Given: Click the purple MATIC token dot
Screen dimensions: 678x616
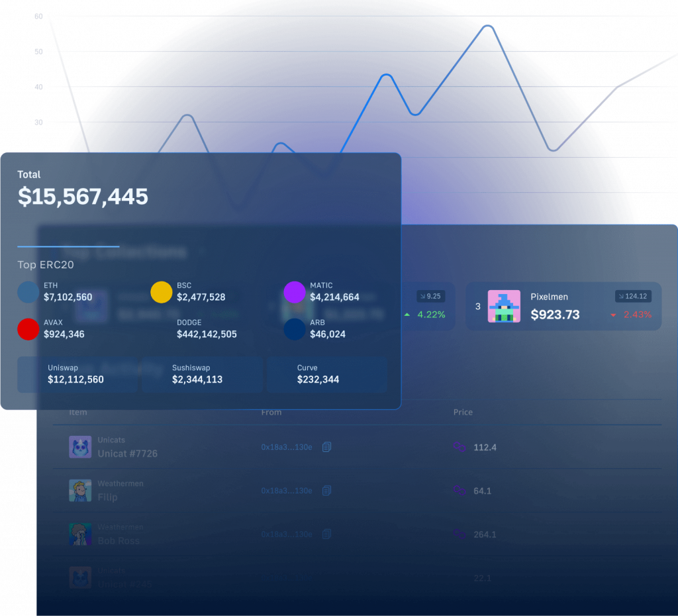Looking at the screenshot, I should pos(295,292).
